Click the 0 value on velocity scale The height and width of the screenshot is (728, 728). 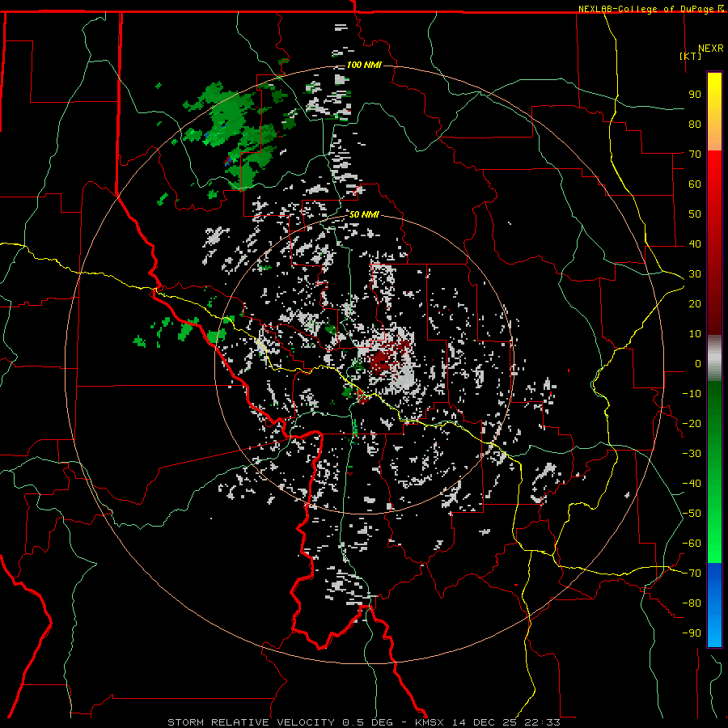[698, 364]
